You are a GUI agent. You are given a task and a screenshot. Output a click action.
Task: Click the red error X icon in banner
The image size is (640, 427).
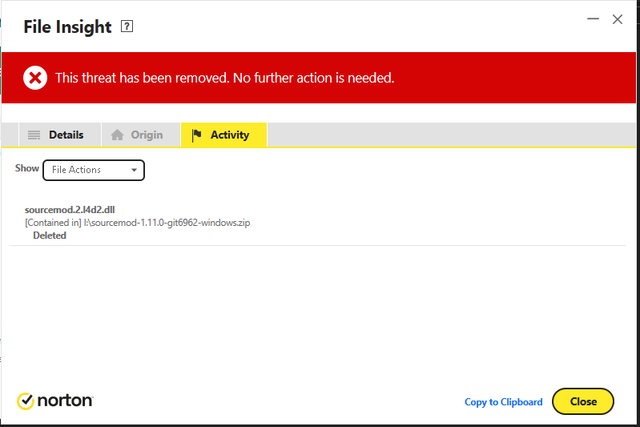(35, 78)
